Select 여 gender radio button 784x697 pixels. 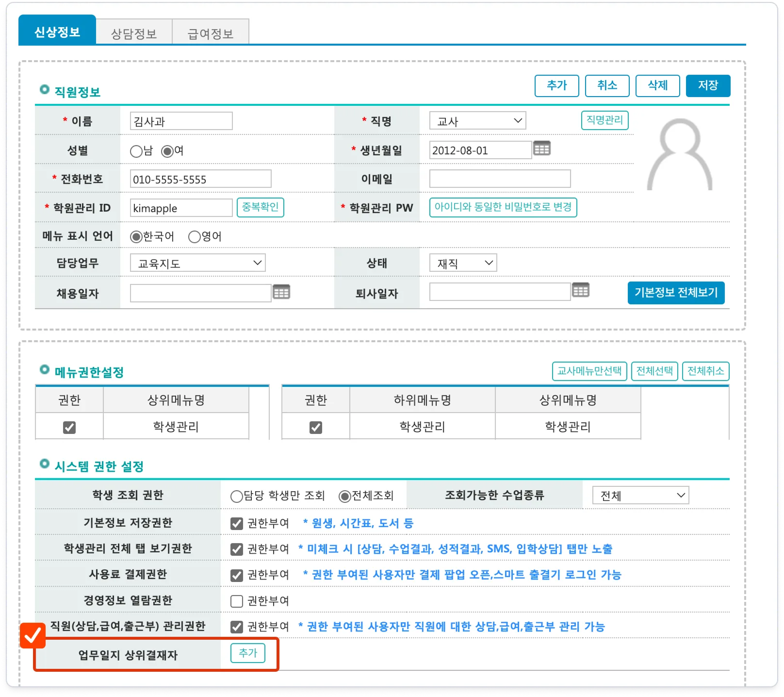pos(167,151)
